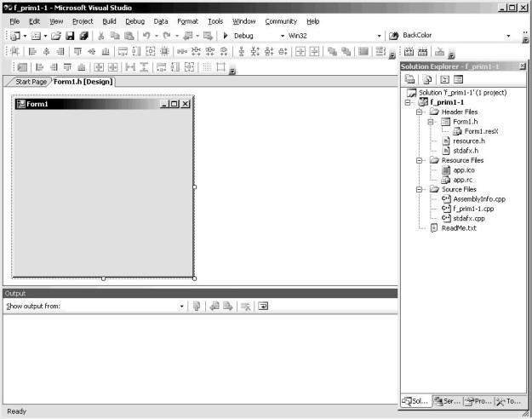Collapse the Resource Files folder

point(420,160)
